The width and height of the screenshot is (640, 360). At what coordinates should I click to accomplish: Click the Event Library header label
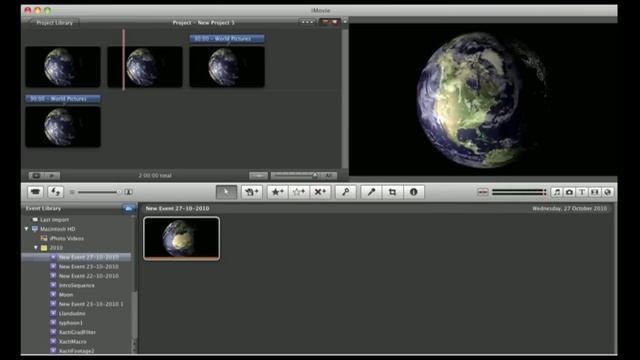click(x=43, y=209)
